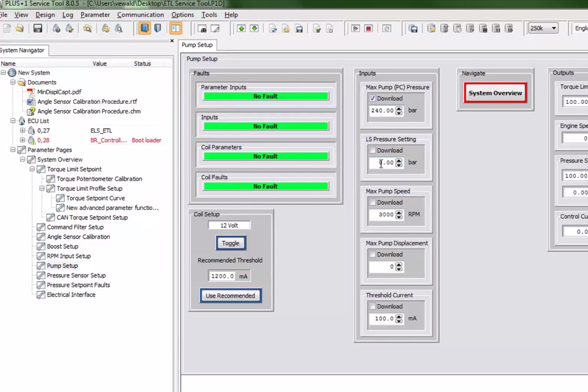Click the log recording toolbar icon
Image resolution: width=588 pixels, height=392 pixels.
click(x=386, y=28)
